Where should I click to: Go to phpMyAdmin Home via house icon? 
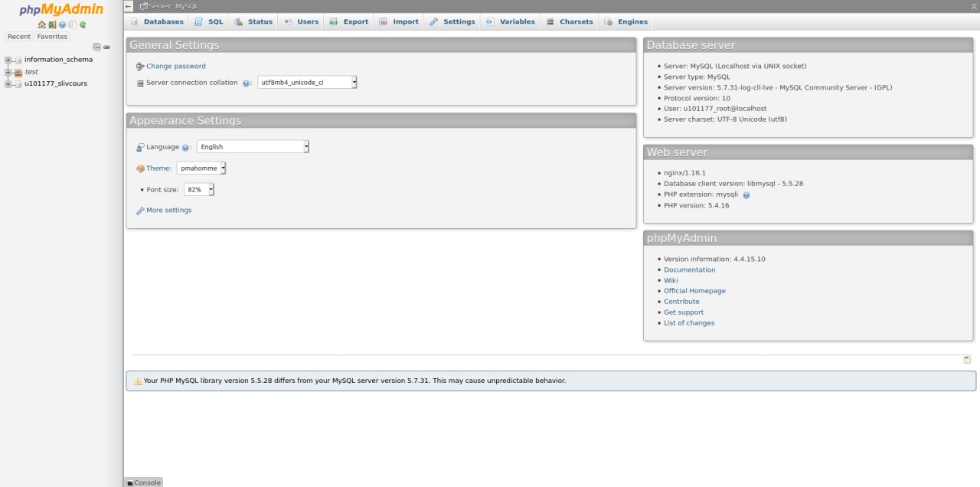click(42, 25)
